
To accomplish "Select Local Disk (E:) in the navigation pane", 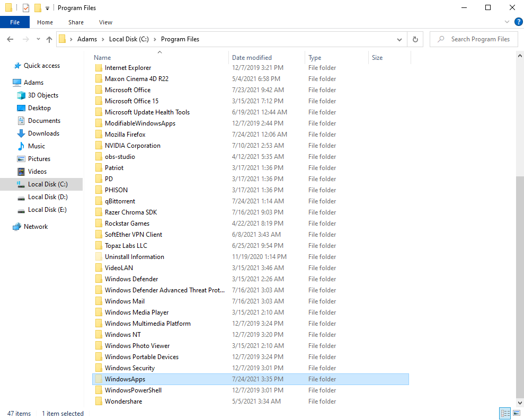I will (47, 210).
